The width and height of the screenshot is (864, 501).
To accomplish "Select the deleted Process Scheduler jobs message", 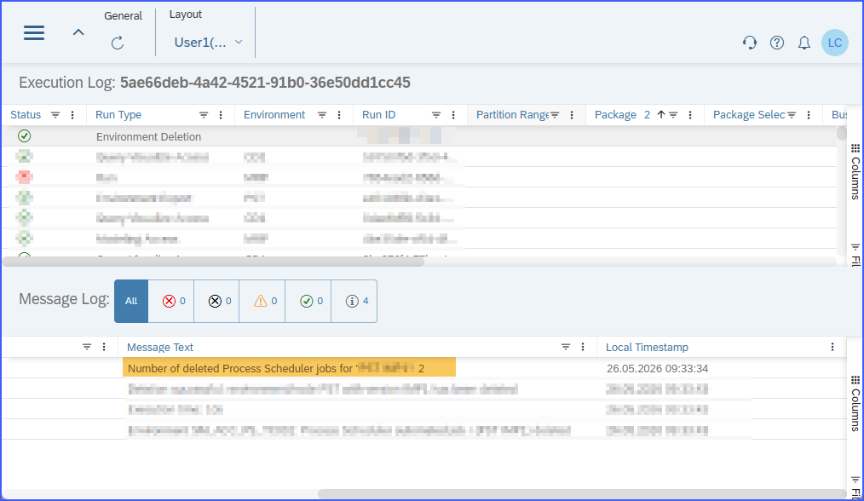I will 289,368.
